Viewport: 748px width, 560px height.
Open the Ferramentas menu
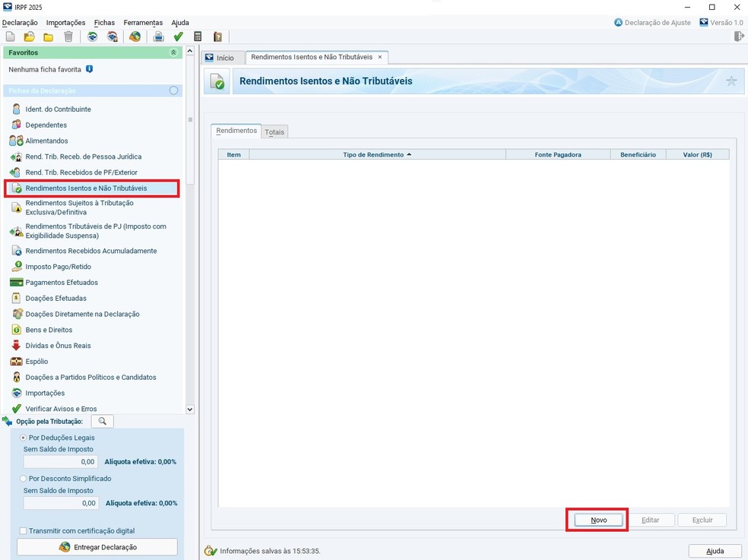[143, 23]
